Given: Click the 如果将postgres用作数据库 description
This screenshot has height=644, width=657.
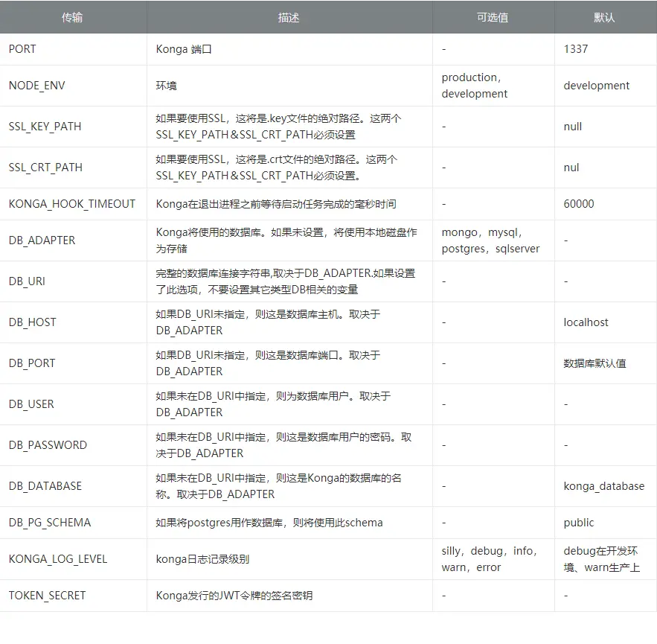Looking at the screenshot, I should click(x=269, y=523).
